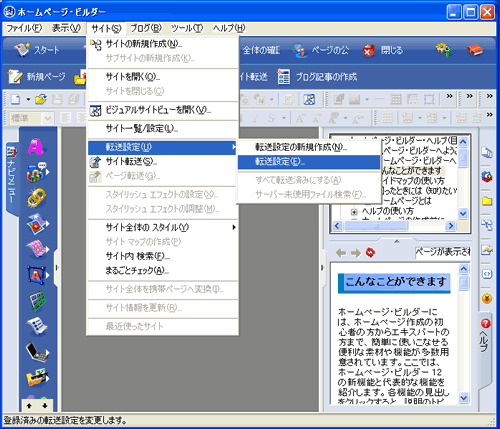Open the 表示 menu
500x429 pixels.
(66, 29)
